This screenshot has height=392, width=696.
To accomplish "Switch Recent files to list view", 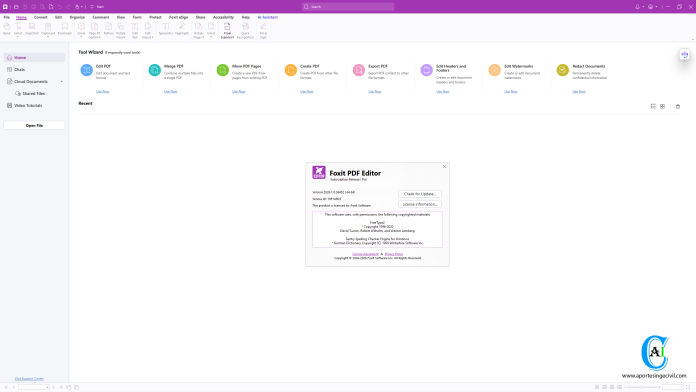I will [653, 107].
